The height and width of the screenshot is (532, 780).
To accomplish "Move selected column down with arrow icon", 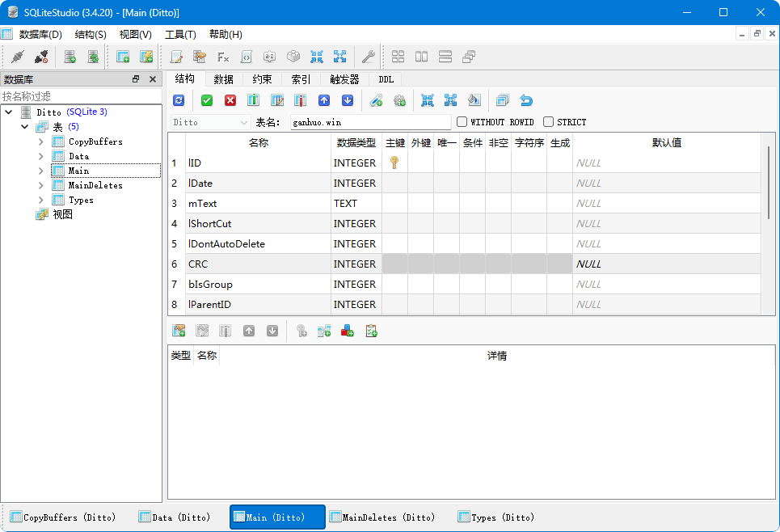I will [x=348, y=100].
